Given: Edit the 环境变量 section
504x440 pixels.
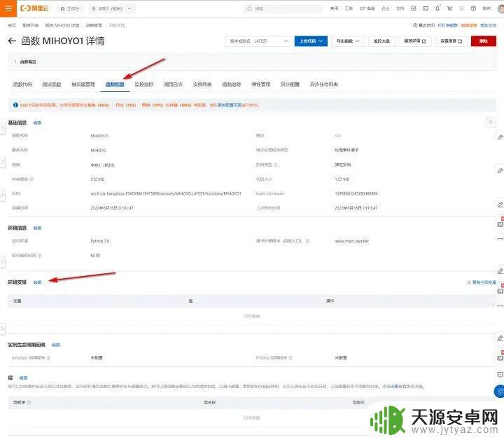Looking at the screenshot, I should pos(37,282).
